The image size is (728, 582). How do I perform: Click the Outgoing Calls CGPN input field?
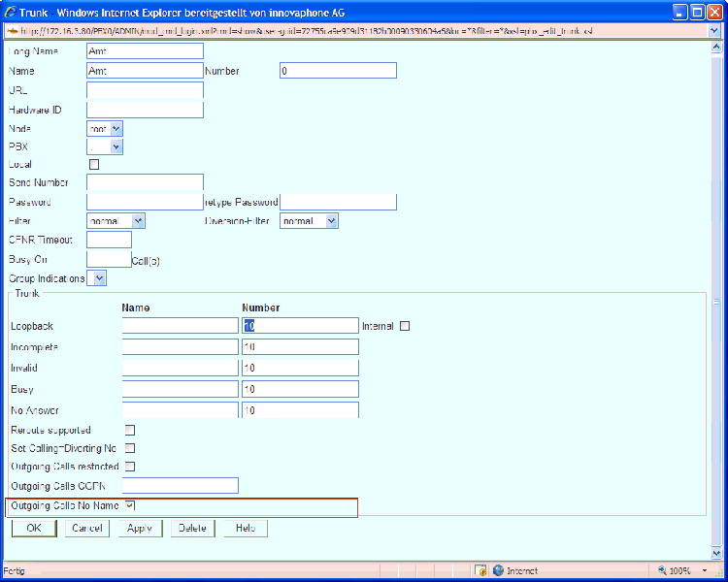pos(181,485)
